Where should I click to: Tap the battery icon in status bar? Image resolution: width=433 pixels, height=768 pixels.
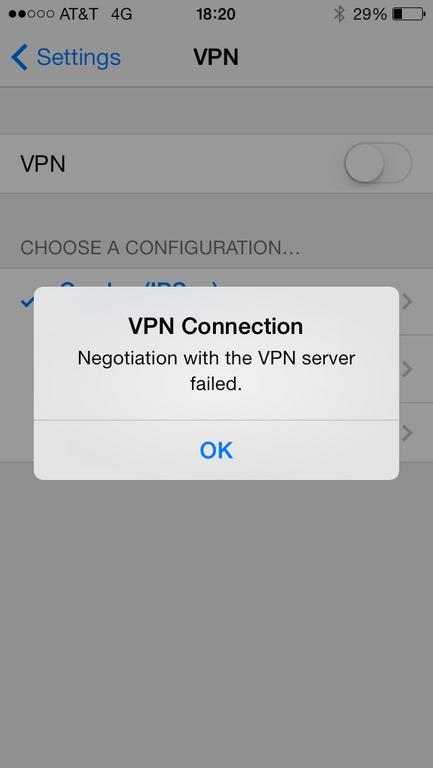pos(409,14)
